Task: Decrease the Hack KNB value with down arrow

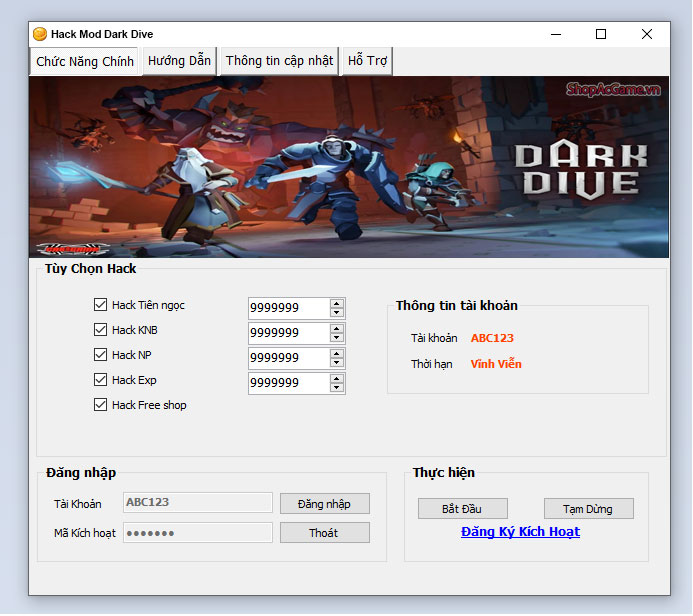Action: click(x=337, y=338)
